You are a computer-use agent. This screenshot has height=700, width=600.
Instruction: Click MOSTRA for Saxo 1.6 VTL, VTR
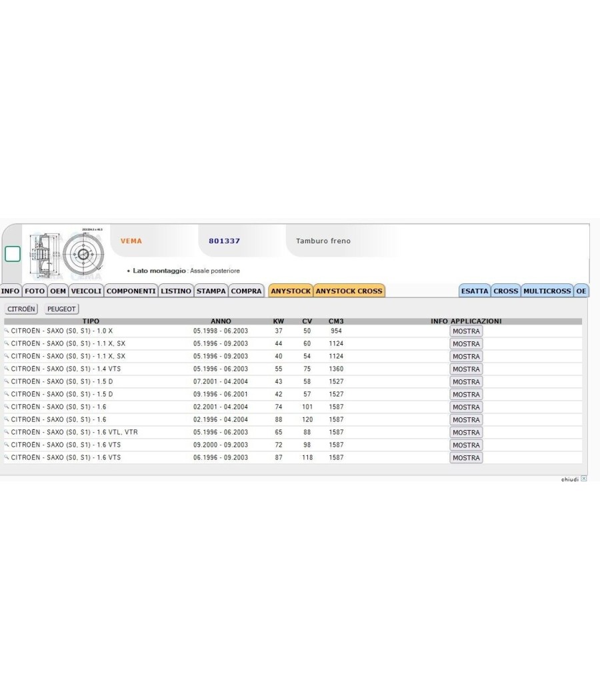pos(466,433)
